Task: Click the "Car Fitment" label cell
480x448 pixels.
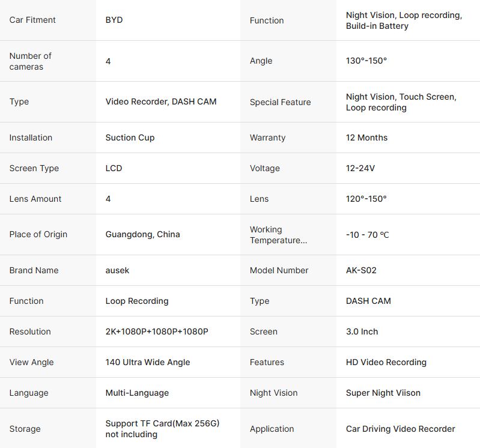Action: (32, 20)
